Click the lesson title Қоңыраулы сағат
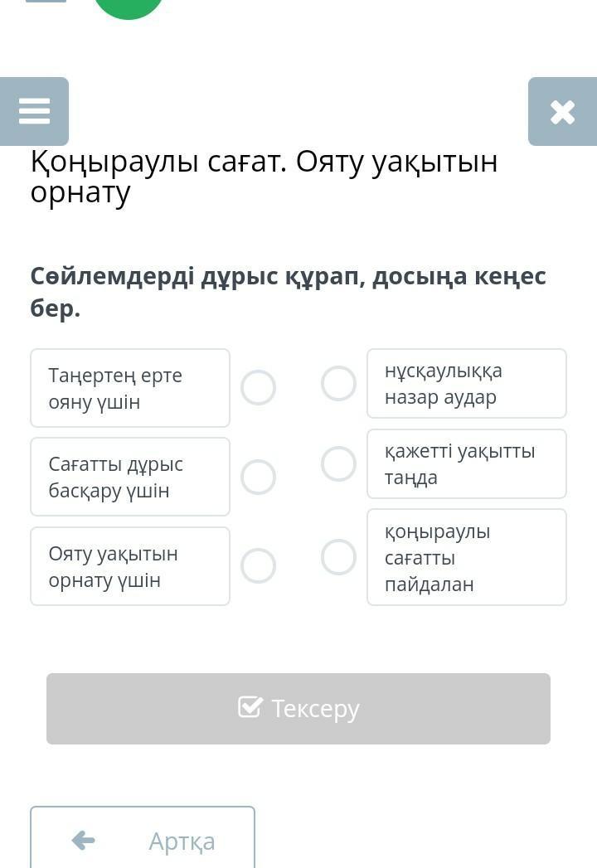This screenshot has height=868, width=597. coord(158,162)
